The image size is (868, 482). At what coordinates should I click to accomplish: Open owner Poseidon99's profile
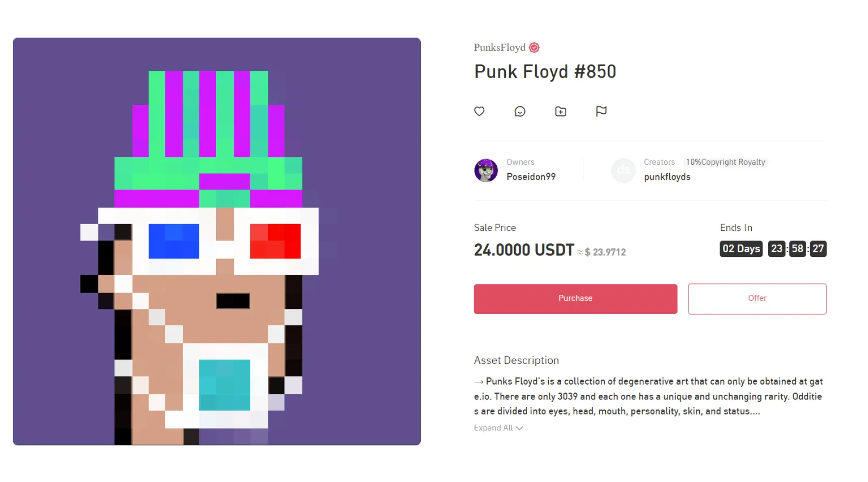click(x=531, y=177)
